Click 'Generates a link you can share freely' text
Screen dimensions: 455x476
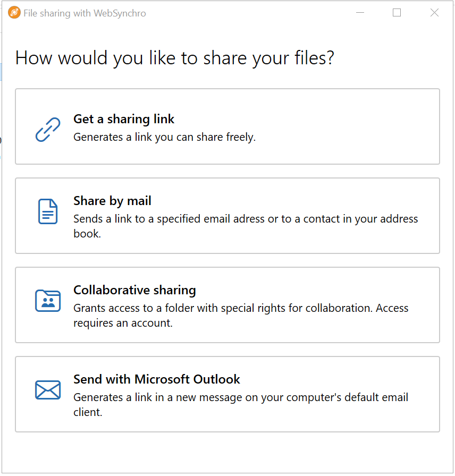coord(165,137)
